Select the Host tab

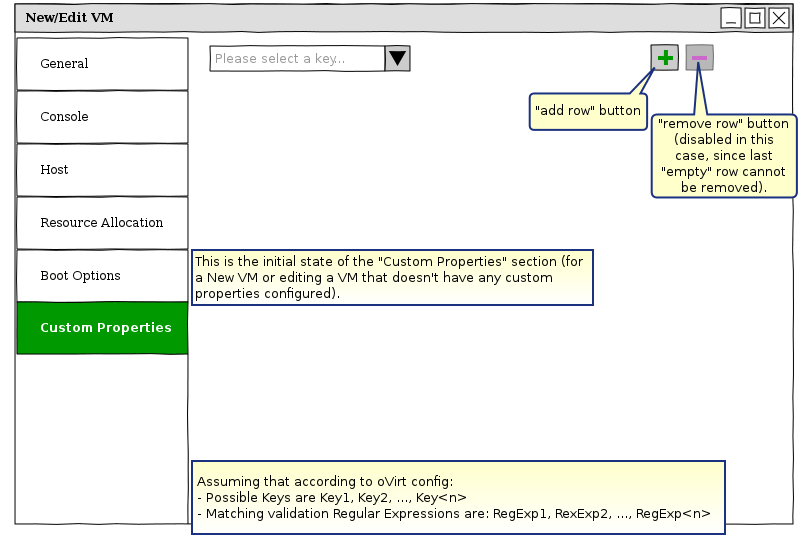click(102, 170)
